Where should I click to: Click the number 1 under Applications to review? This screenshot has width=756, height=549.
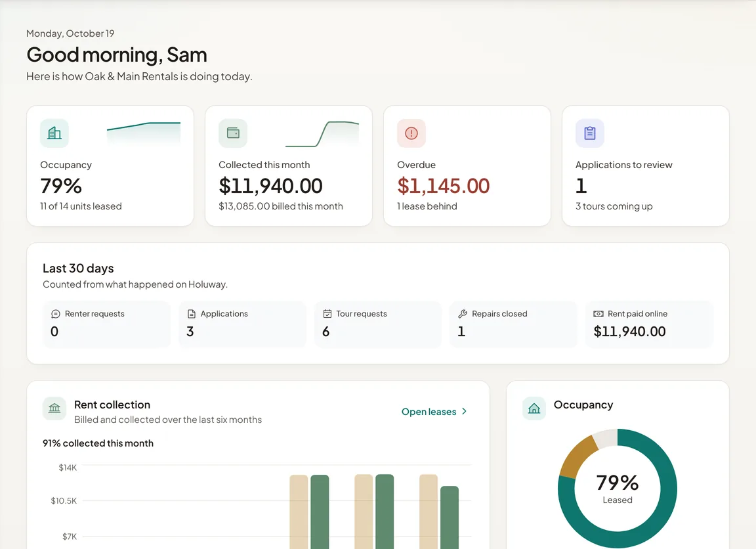[581, 186]
